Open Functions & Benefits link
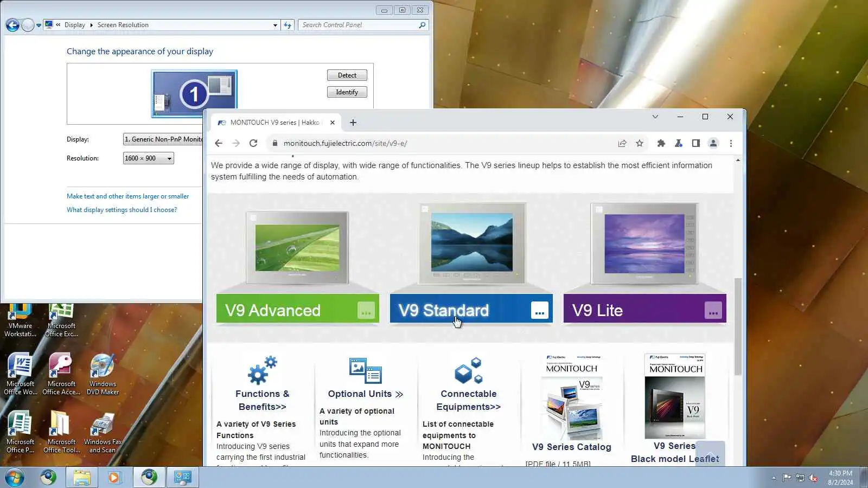Screen dimensions: 868x488 [263, 400]
